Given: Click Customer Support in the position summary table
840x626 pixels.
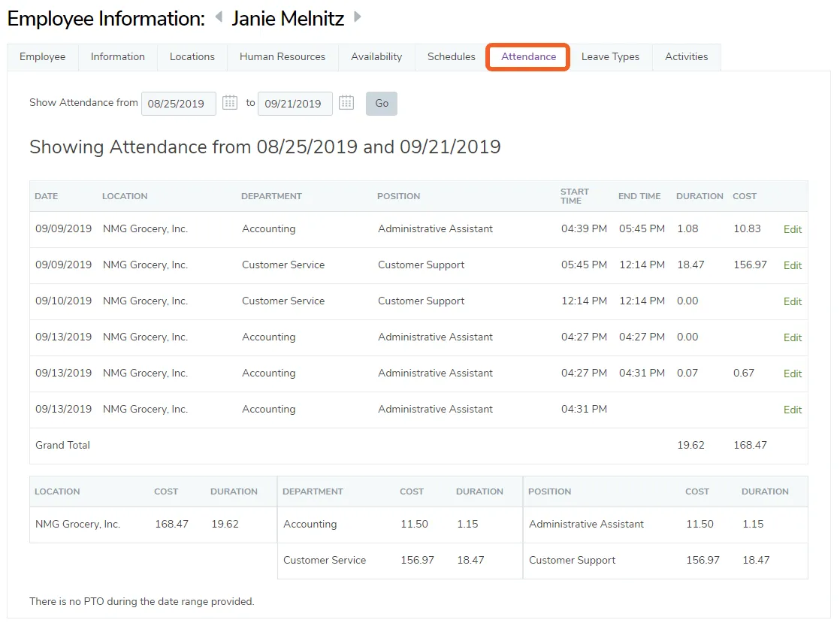Looking at the screenshot, I should pos(572,561).
